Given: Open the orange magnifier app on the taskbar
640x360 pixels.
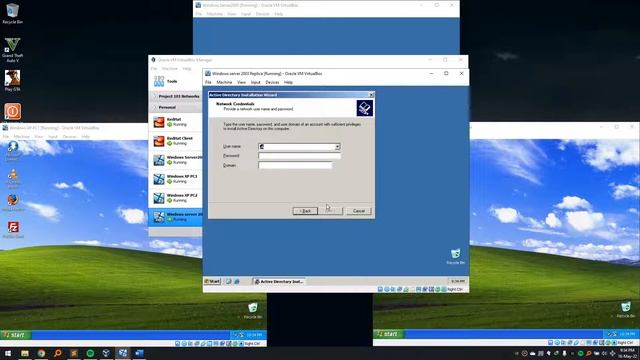Looking at the screenshot, I should point(58,353).
